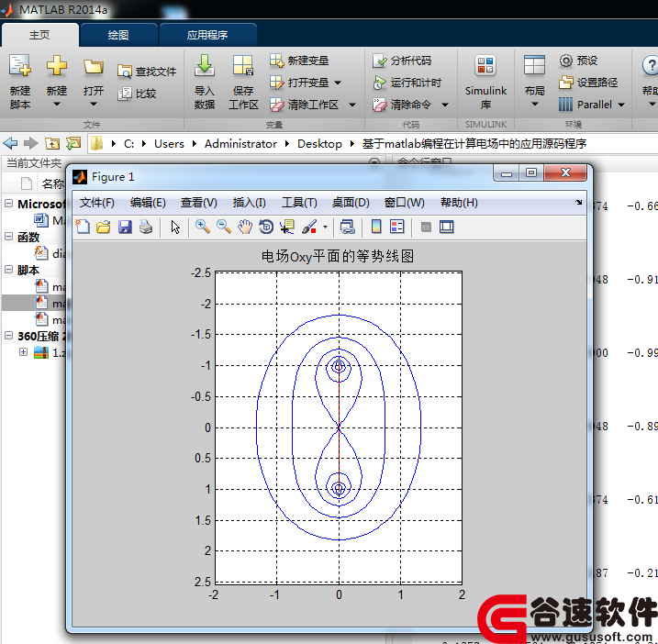658x644 pixels.
Task: Click the Figure 1 dock arrow
Action: [579, 202]
